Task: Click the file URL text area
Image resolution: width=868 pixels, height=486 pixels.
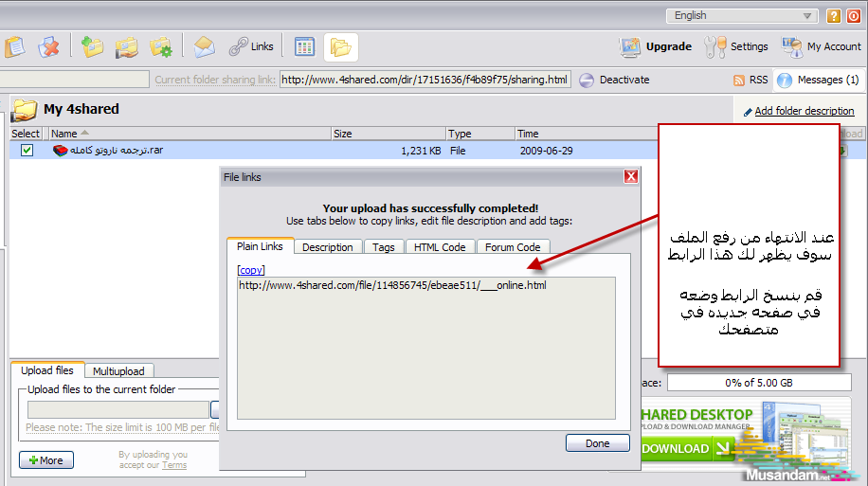Action: coord(426,348)
